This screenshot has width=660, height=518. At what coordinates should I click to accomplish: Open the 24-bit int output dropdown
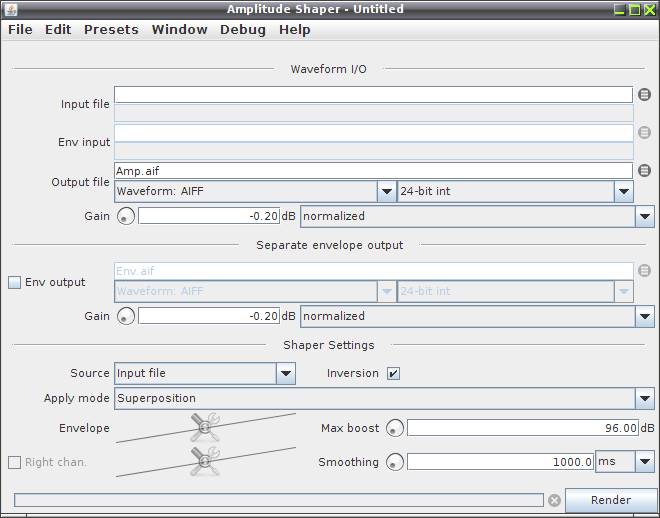(x=516, y=191)
